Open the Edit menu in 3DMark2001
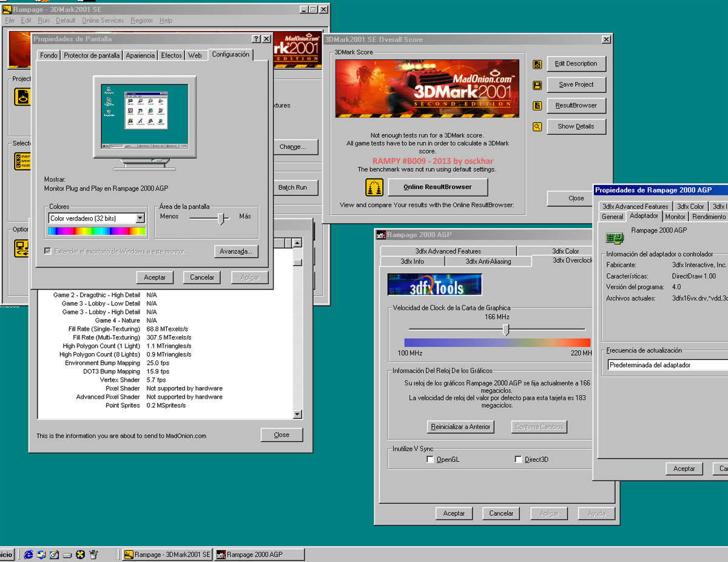 pos(26,21)
